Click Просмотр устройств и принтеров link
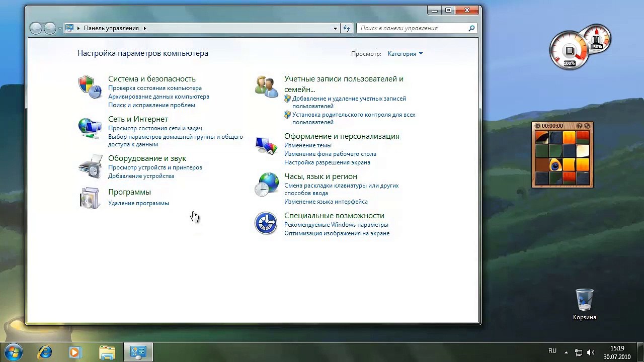The height and width of the screenshot is (362, 644). (x=155, y=167)
